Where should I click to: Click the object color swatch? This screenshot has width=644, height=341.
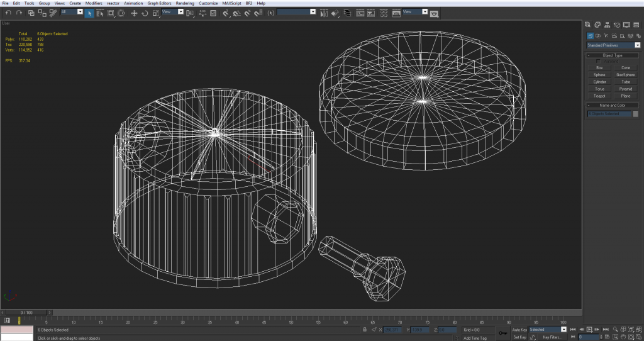636,114
